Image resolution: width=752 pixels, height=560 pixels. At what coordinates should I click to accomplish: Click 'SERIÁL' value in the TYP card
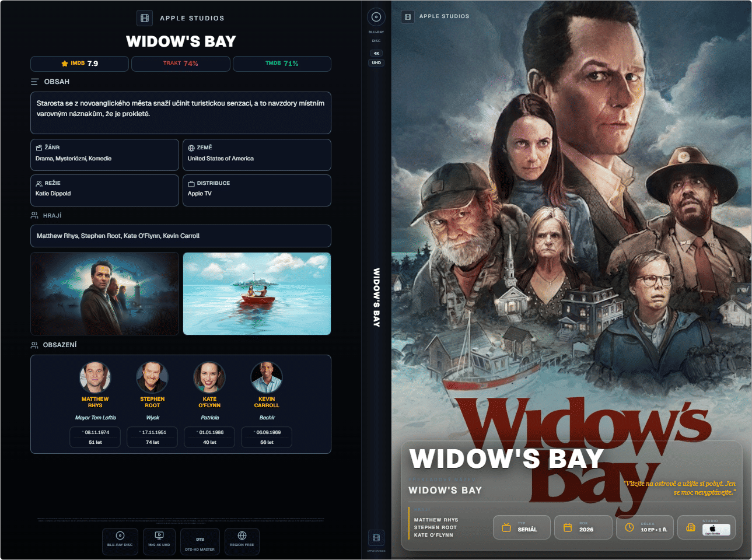pos(527,530)
